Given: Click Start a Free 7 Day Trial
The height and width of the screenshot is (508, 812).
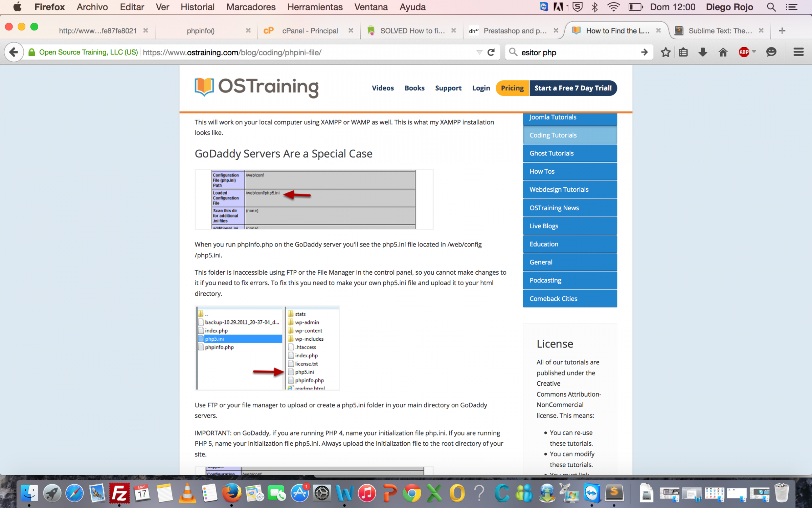Looking at the screenshot, I should (573, 88).
